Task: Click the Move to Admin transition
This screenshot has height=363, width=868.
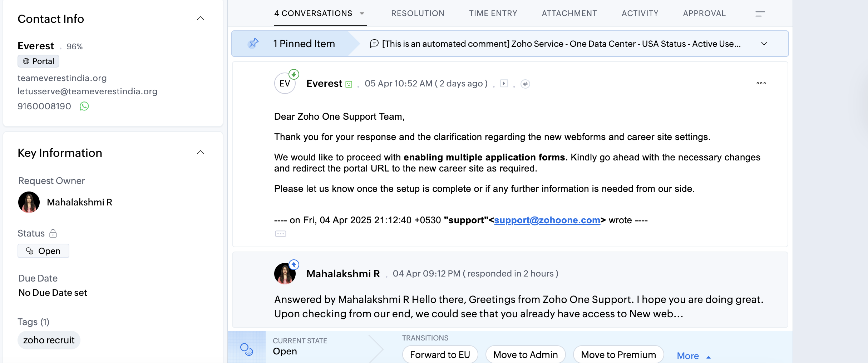Action: point(526,354)
